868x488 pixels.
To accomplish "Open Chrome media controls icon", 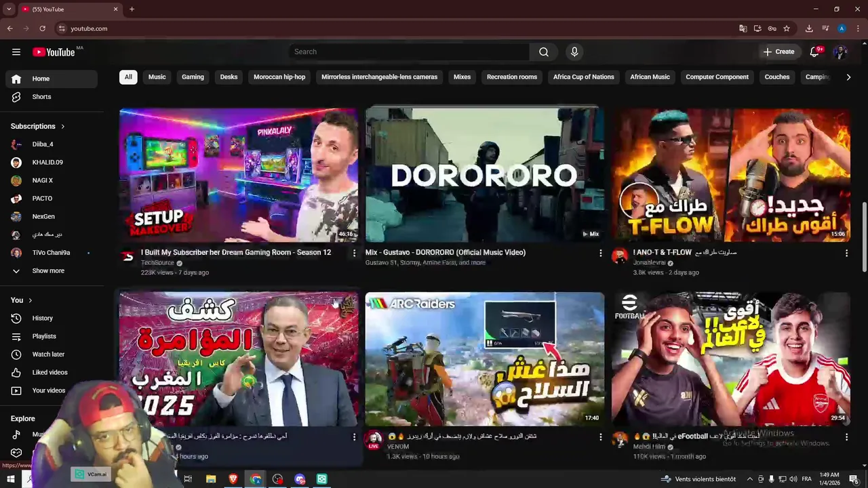I will [825, 28].
